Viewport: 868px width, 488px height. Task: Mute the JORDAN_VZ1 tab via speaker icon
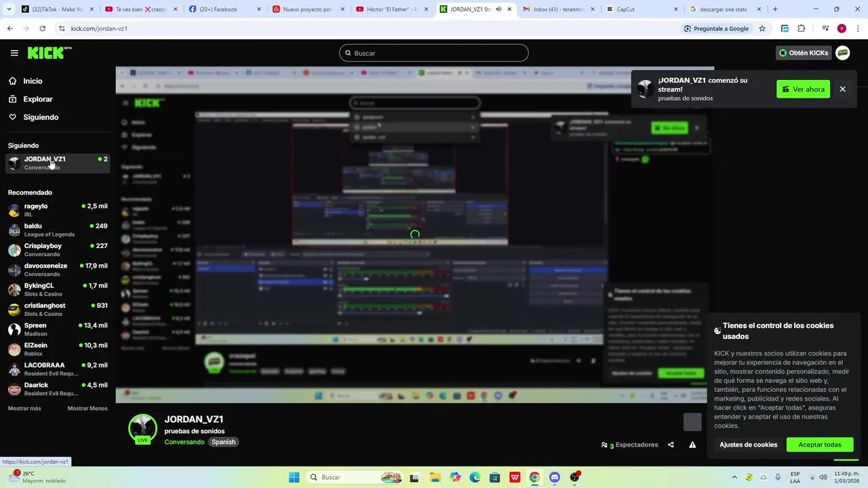498,9
